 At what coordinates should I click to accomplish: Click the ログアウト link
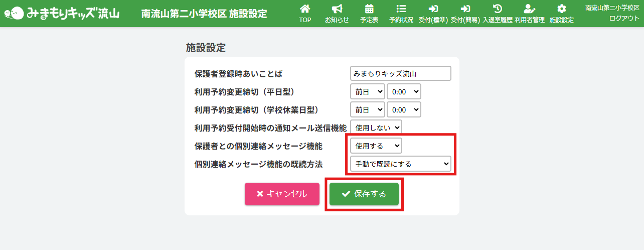(624, 18)
